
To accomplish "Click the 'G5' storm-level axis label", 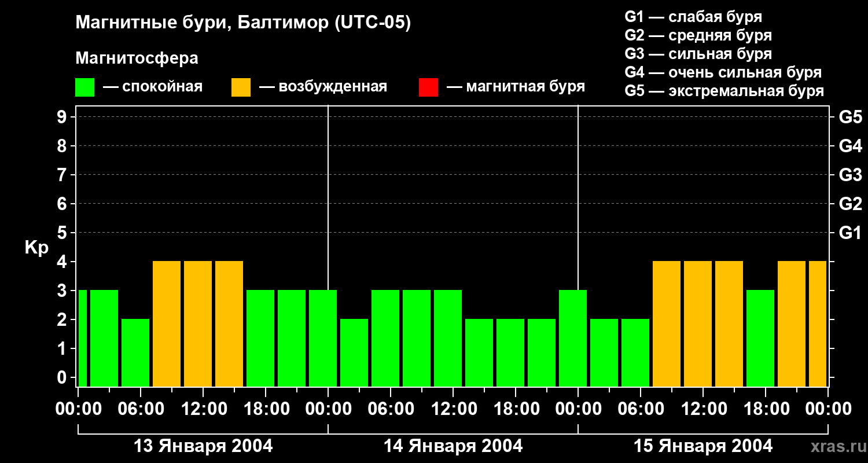I will [851, 117].
